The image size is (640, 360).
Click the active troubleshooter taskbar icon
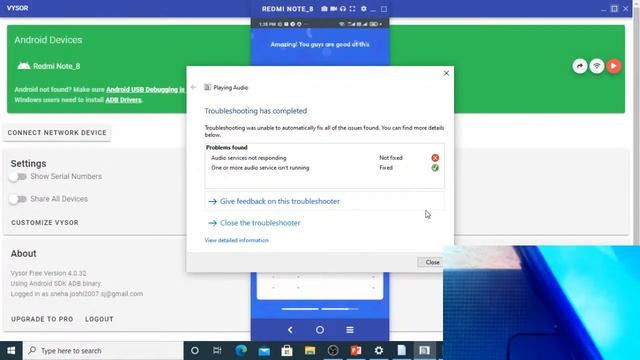coord(424,351)
